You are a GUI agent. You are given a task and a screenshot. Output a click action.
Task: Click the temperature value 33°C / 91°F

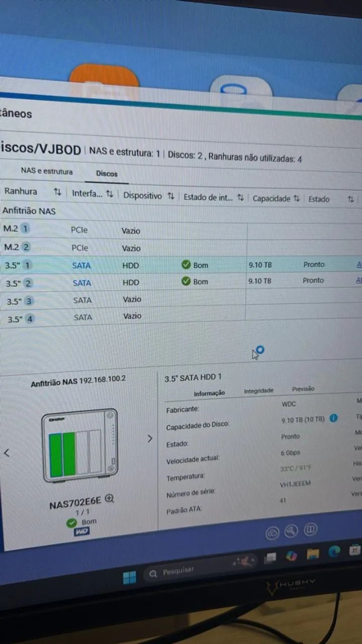pos(296,468)
